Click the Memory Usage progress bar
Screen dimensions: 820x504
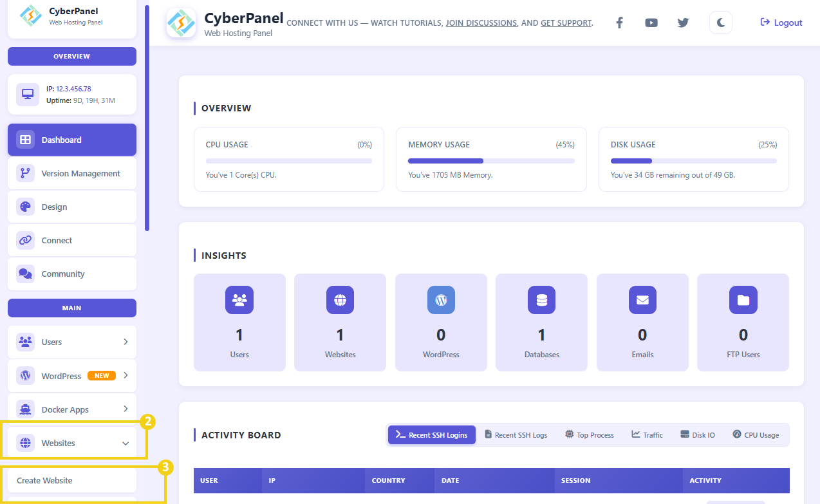[x=491, y=160]
